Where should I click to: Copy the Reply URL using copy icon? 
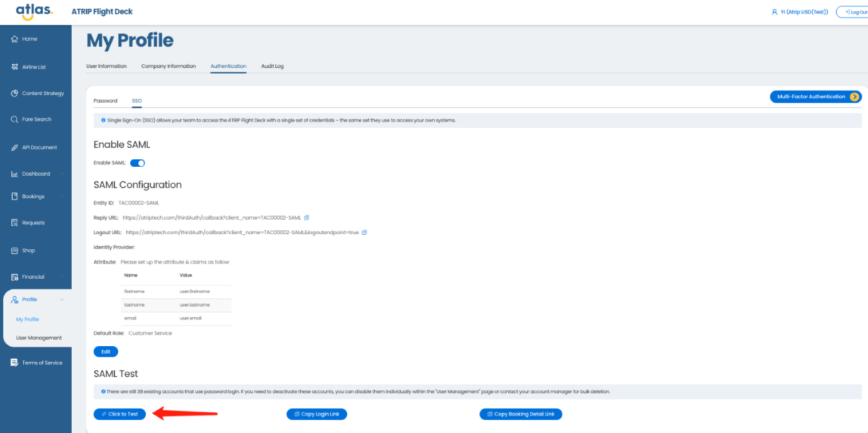click(x=307, y=218)
